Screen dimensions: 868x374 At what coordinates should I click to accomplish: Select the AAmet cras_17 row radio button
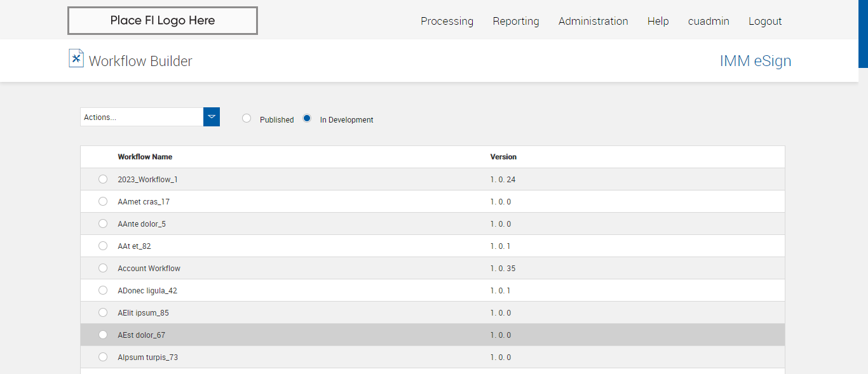[103, 201]
